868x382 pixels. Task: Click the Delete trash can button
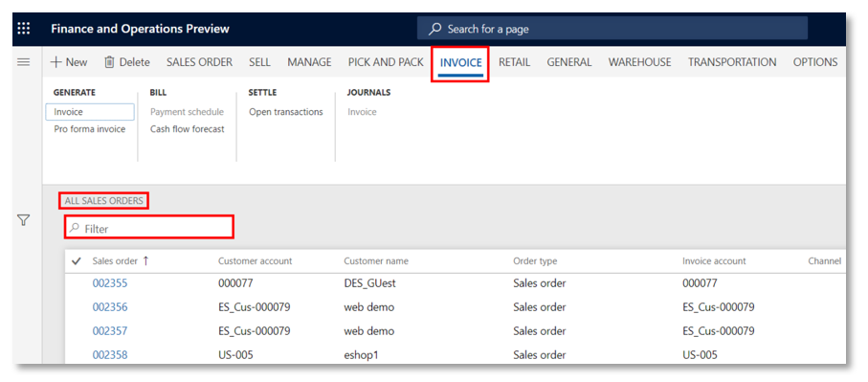[x=126, y=62]
